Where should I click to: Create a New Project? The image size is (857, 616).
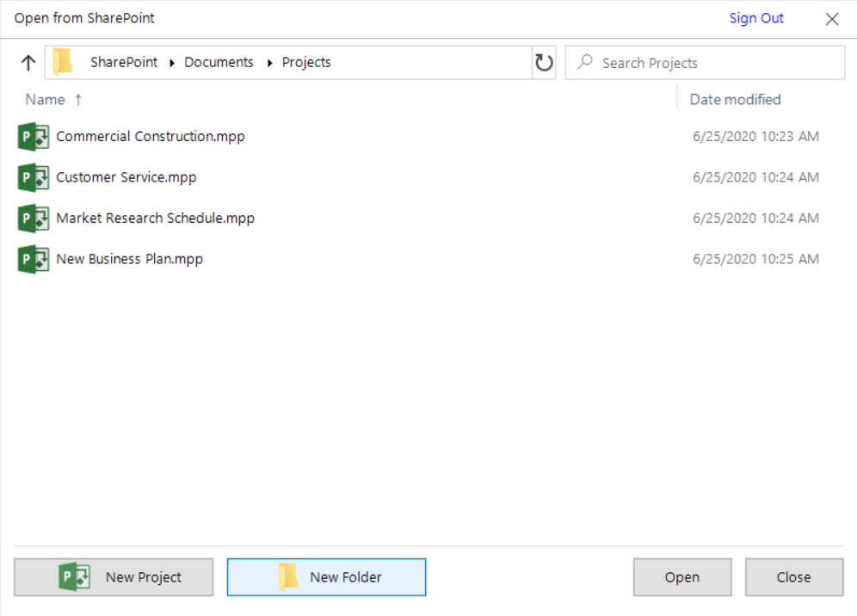114,577
